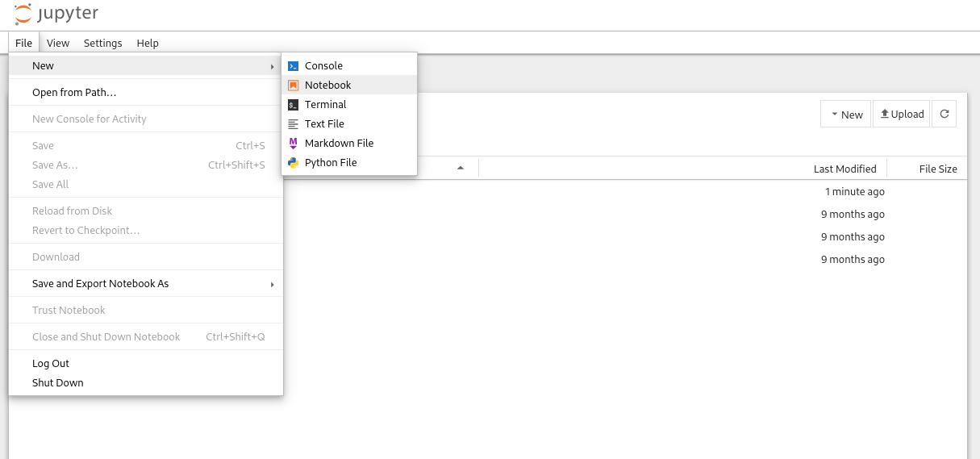The width and height of the screenshot is (980, 459).
Task: Open the View menu
Action: point(58,44)
